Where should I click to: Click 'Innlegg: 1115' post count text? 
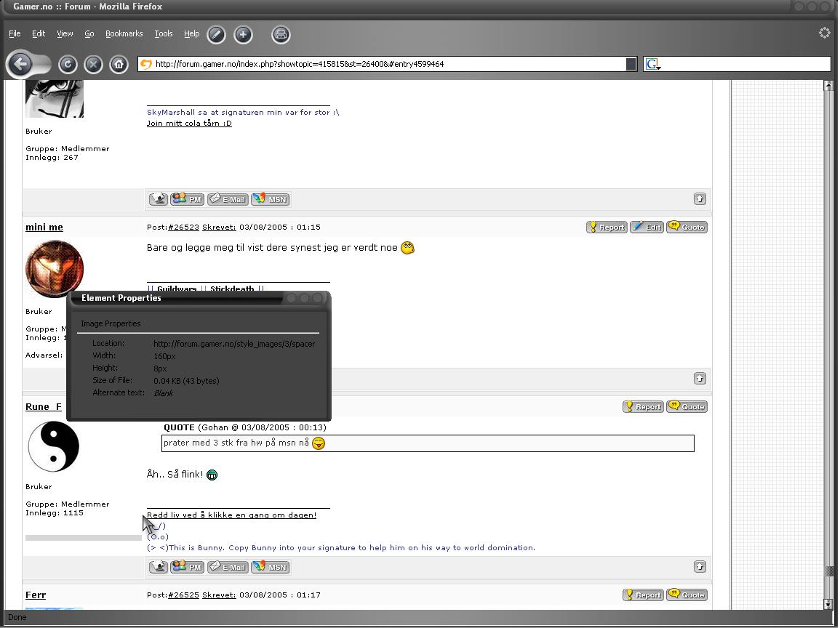point(55,513)
